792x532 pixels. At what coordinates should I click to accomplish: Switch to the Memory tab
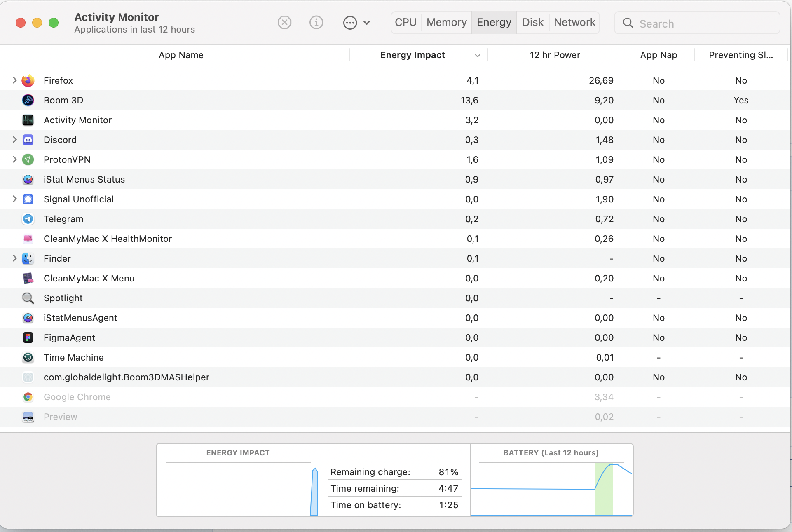pyautogui.click(x=446, y=22)
